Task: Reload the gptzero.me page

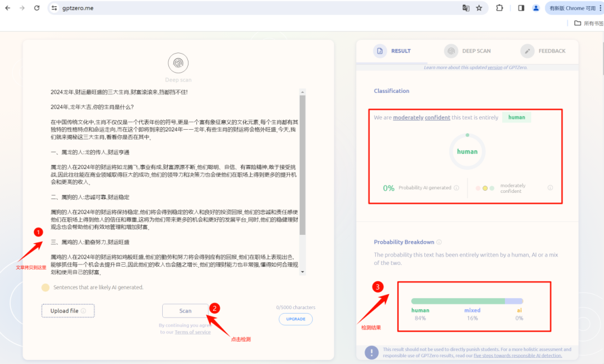Action: click(x=36, y=8)
